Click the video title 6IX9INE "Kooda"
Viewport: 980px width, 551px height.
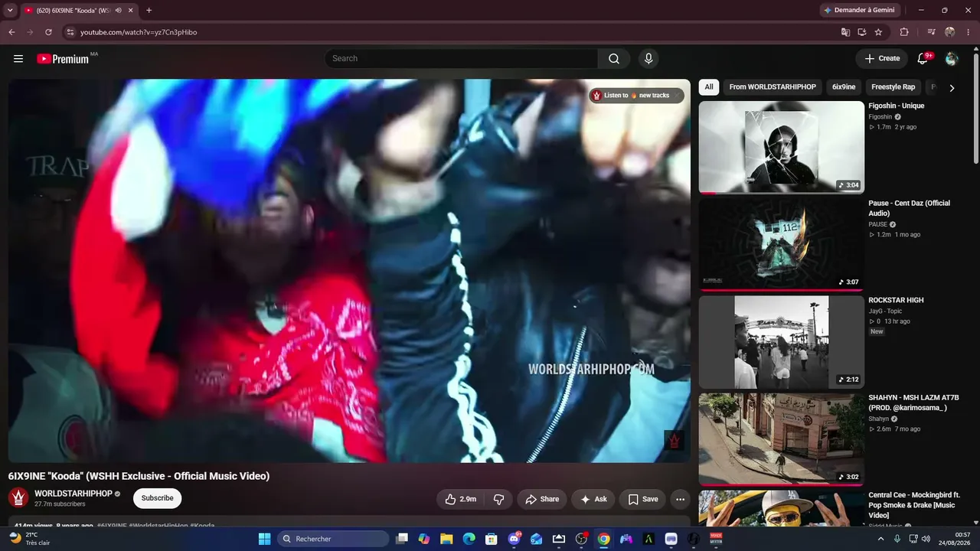(139, 476)
